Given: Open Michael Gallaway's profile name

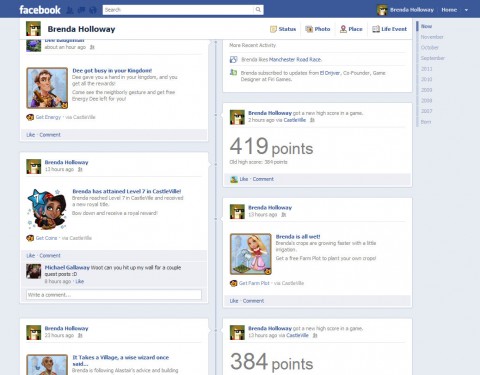Looking at the screenshot, I should pyautogui.click(x=67, y=267).
